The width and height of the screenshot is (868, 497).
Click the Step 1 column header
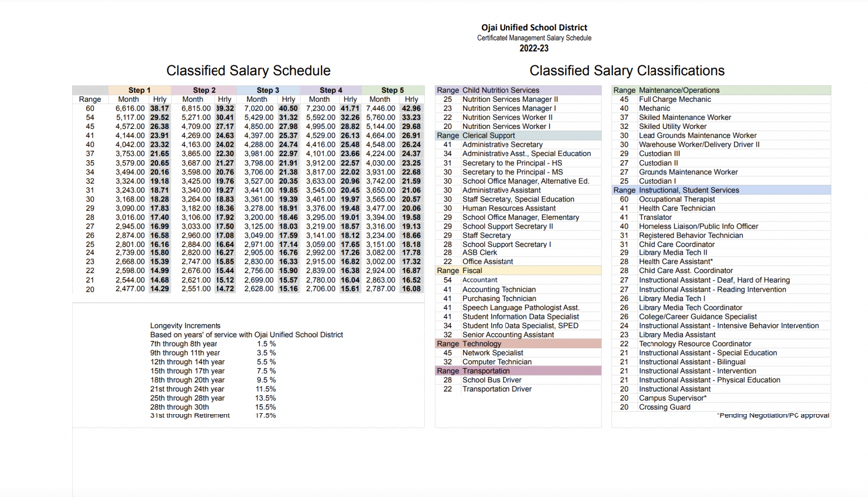pos(139,90)
